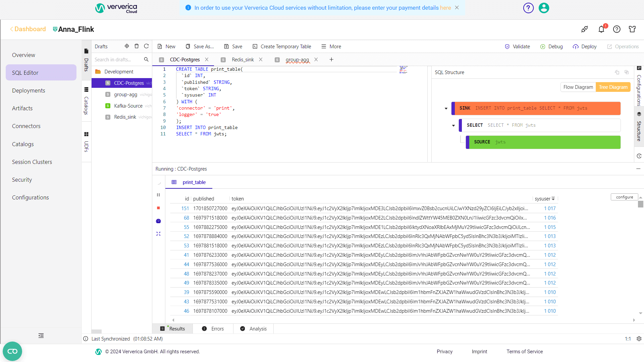Close the Redis_sink tab
644x362 pixels.
(261, 59)
